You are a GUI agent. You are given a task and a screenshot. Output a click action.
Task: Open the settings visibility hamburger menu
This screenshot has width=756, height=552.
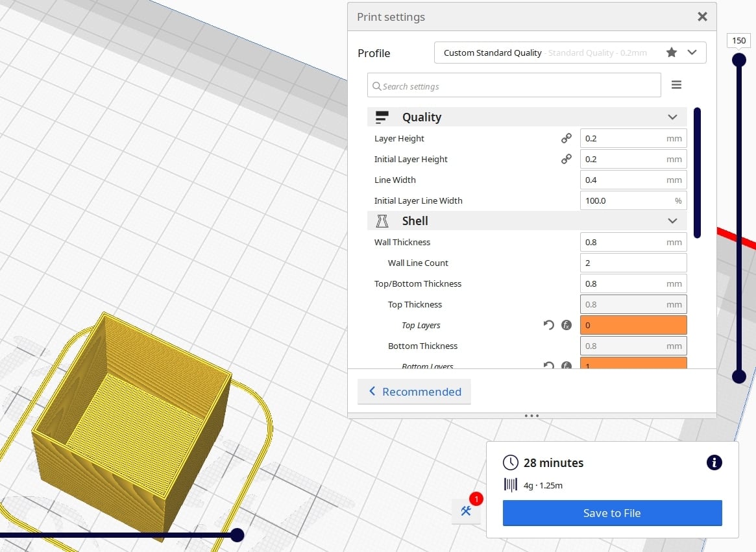[x=676, y=85]
